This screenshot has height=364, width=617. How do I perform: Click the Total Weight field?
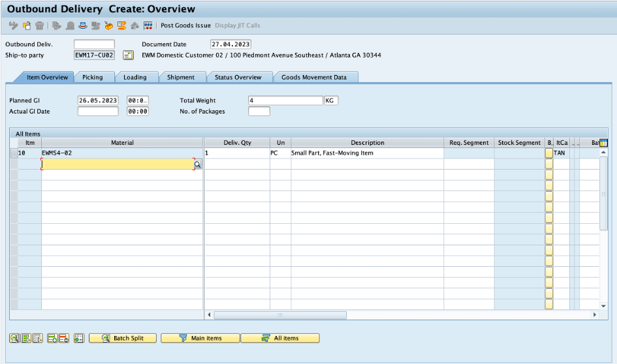click(286, 100)
